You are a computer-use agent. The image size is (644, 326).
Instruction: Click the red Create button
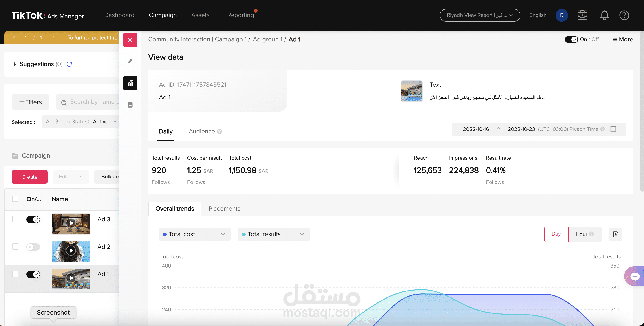(29, 177)
